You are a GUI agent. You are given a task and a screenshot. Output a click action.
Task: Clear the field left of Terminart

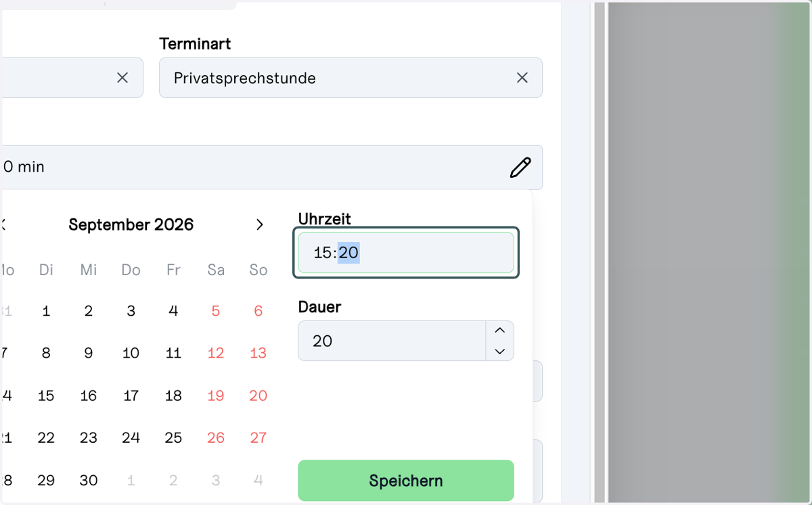pyautogui.click(x=122, y=78)
